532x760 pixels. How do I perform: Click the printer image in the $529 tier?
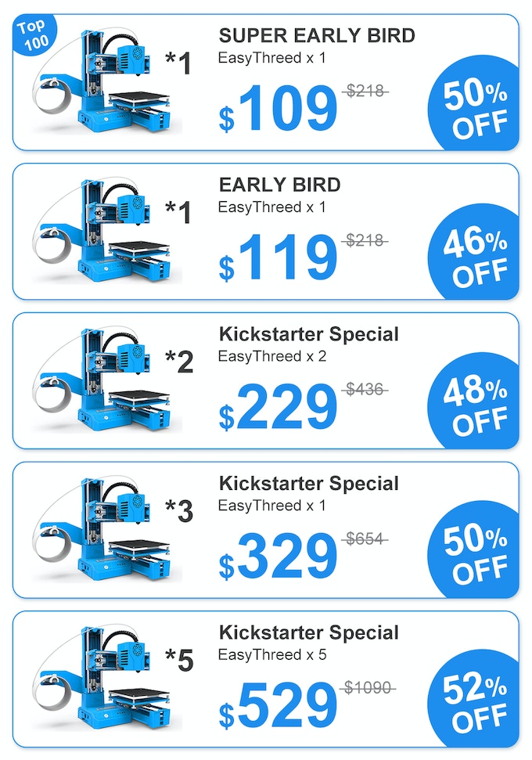(102, 681)
